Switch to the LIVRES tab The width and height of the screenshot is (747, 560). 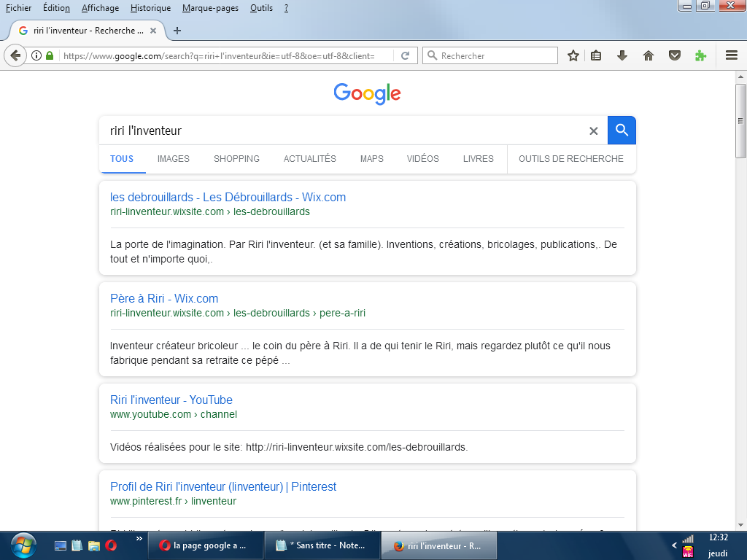tap(479, 159)
